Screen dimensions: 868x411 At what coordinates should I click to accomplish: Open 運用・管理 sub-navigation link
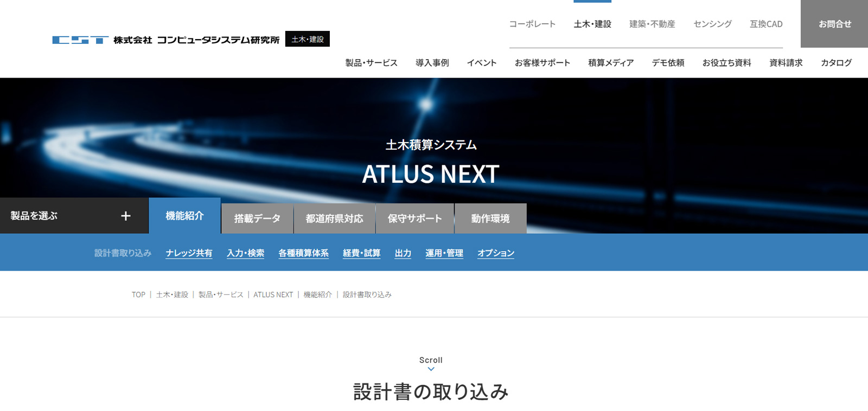pyautogui.click(x=444, y=253)
